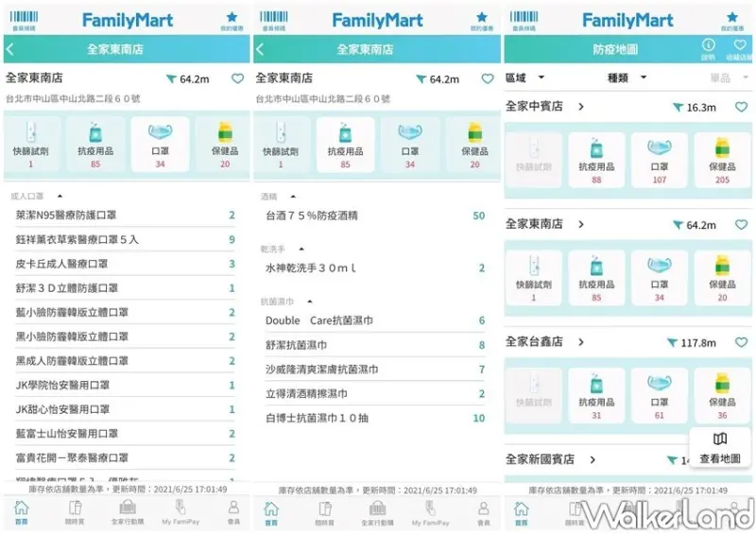Select 口罩 34 tile on middle screen

(410, 145)
